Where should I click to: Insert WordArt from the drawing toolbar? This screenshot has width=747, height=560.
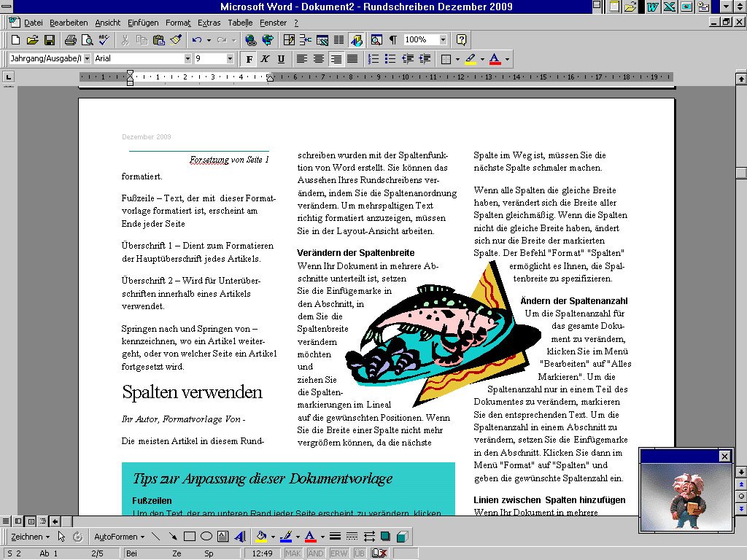(x=239, y=537)
